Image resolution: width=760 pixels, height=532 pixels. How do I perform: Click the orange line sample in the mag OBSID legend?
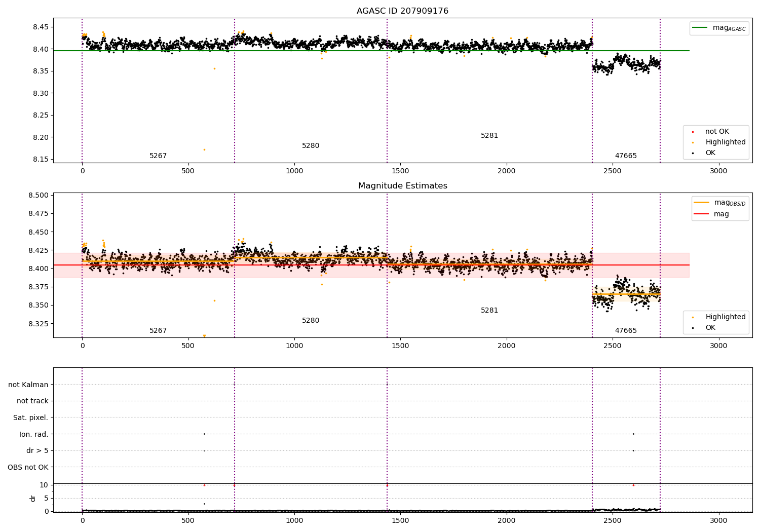click(x=702, y=203)
